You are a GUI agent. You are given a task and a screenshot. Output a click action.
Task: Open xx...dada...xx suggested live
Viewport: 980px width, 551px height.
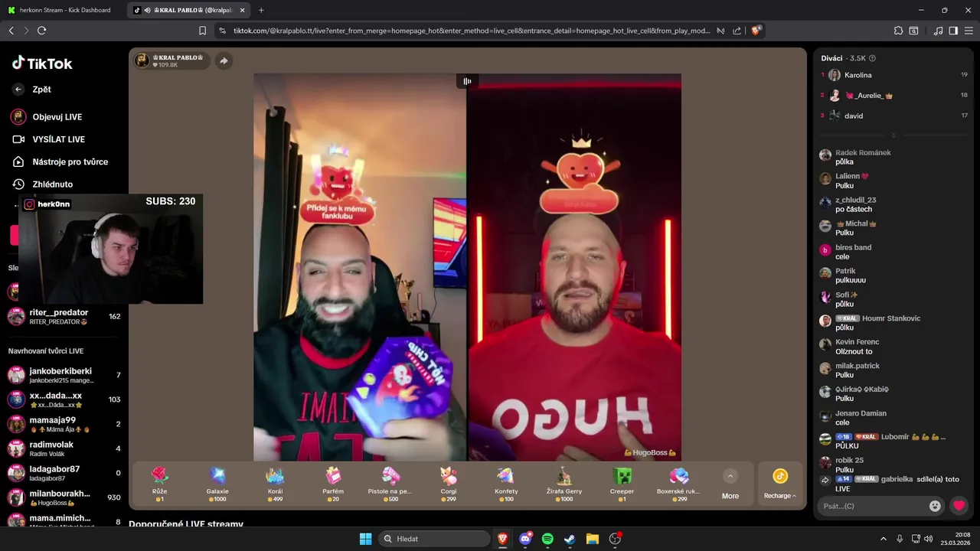pos(64,399)
